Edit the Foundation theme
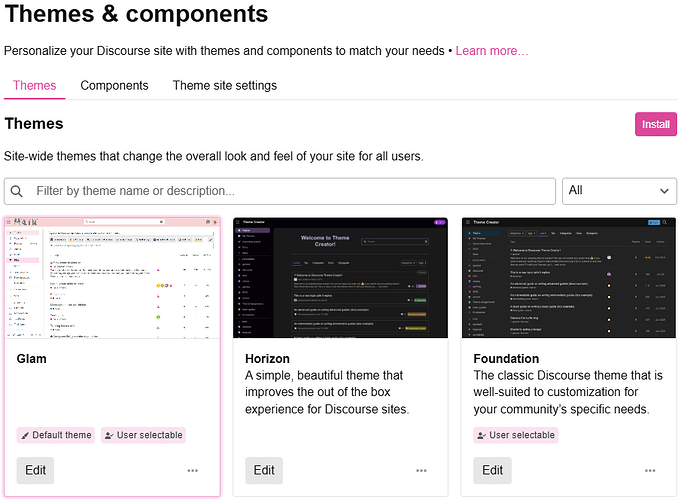The width and height of the screenshot is (681, 500). pyautogui.click(x=493, y=470)
